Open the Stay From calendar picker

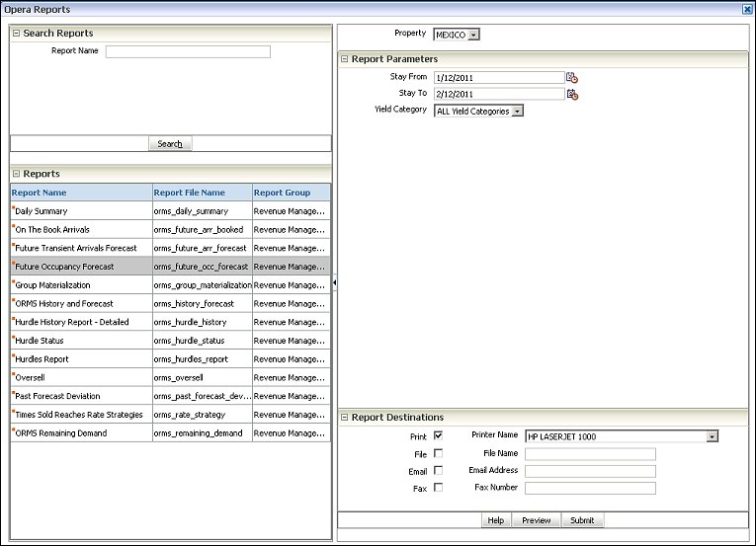[572, 78]
